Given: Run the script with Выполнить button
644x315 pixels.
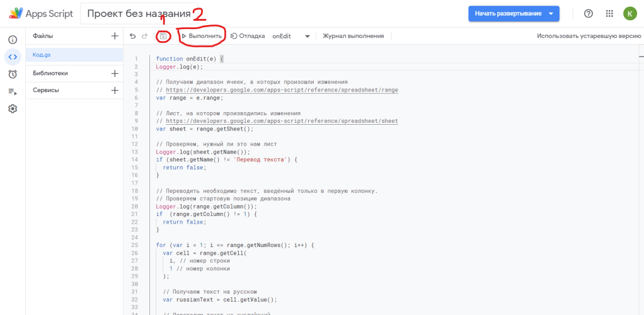Looking at the screenshot, I should point(202,37).
